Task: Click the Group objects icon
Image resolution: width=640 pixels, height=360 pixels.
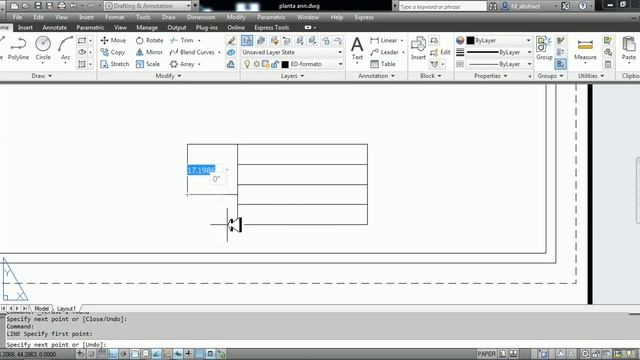Action: pos(544,48)
